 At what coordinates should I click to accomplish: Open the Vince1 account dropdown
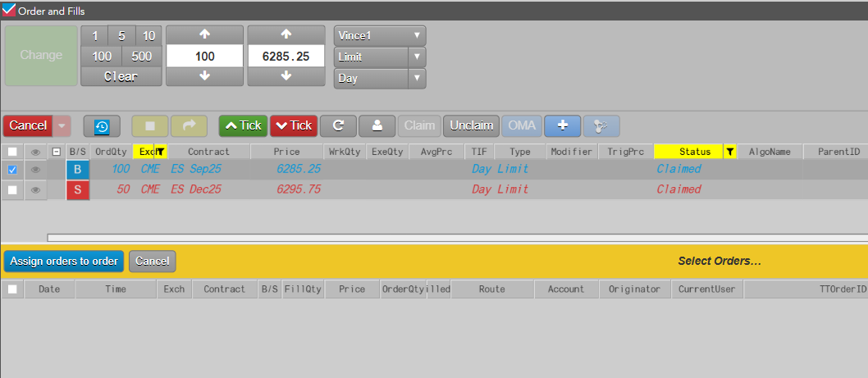click(x=380, y=36)
